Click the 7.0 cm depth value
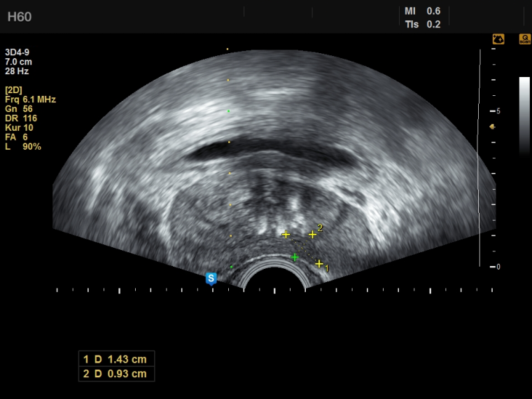Viewport: 532px width, 399px height. (18, 62)
